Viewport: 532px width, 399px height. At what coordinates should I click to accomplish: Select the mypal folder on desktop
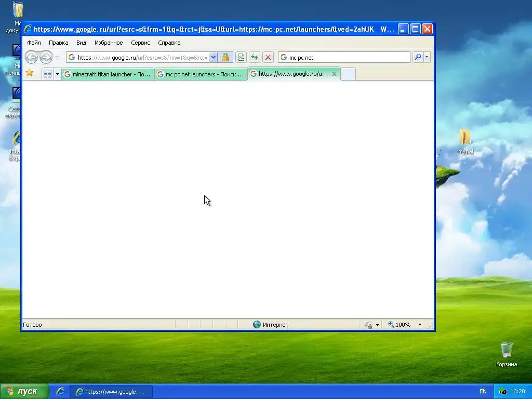[465, 142]
